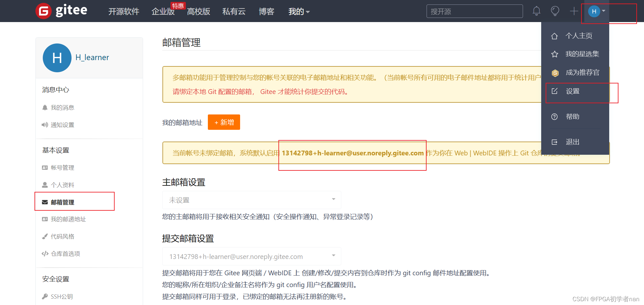Open 设置 from user menu
The image size is (644, 305).
(572, 91)
